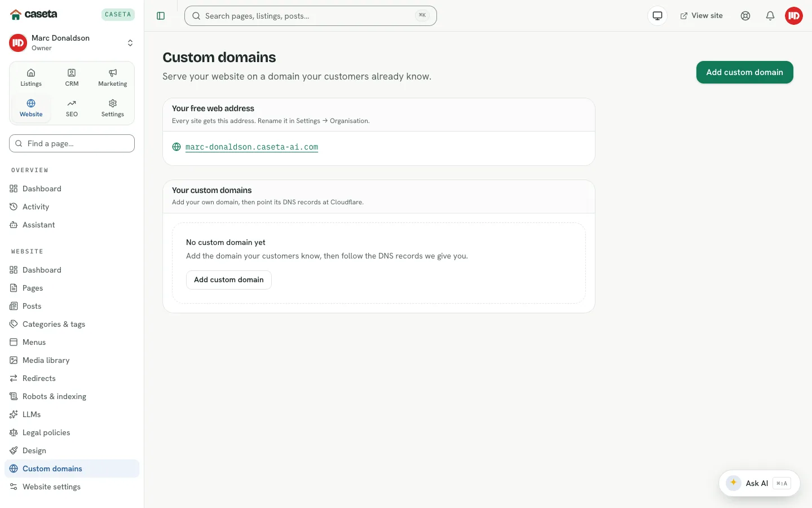Open the Design page
812x508 pixels.
72,450
